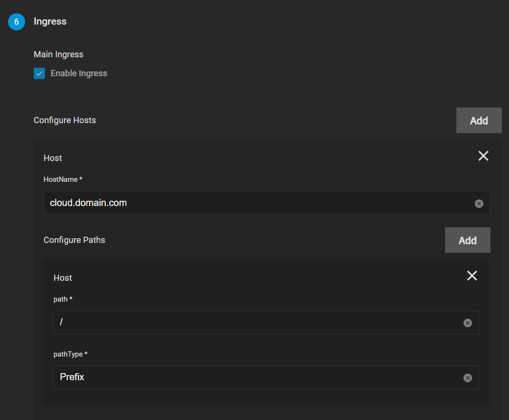Click the pathType field label
509x420 pixels.
(70, 354)
